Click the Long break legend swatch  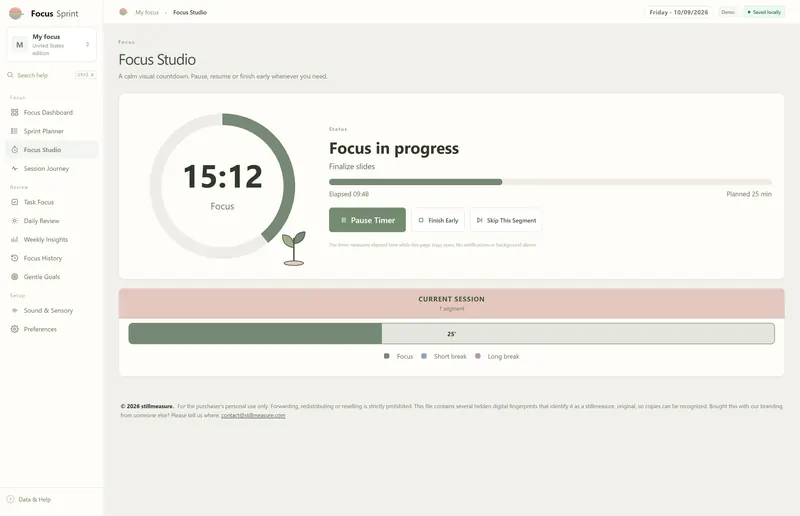tap(478, 356)
